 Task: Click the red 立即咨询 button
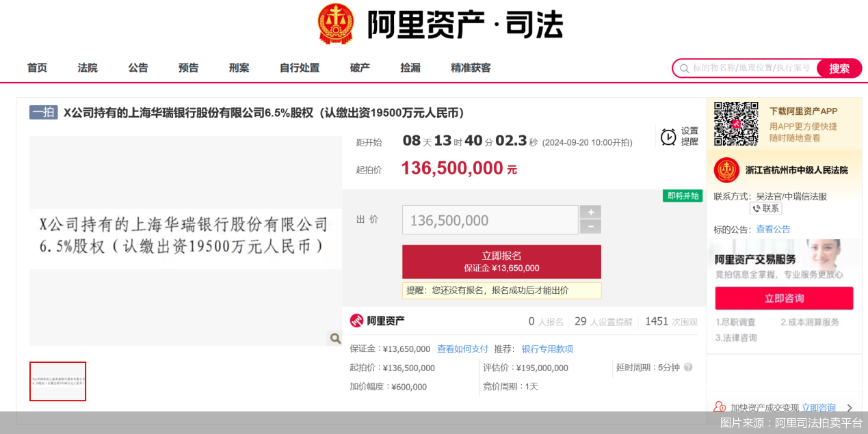pos(784,299)
